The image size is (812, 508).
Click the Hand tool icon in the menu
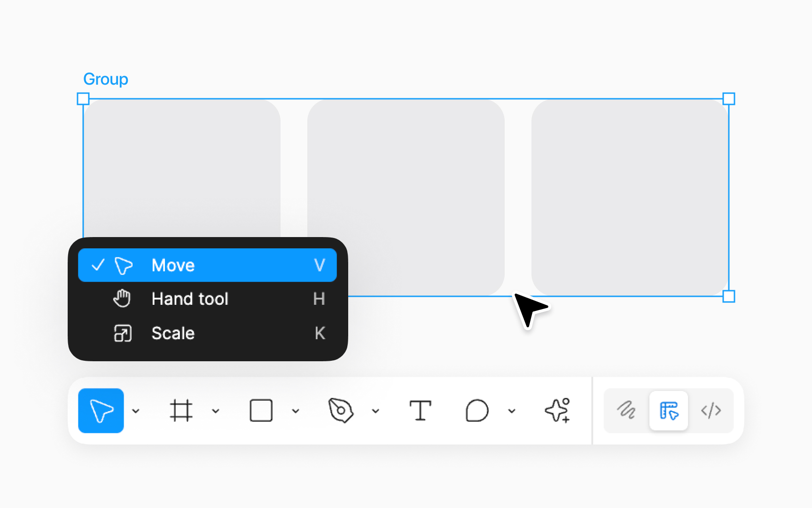click(122, 299)
